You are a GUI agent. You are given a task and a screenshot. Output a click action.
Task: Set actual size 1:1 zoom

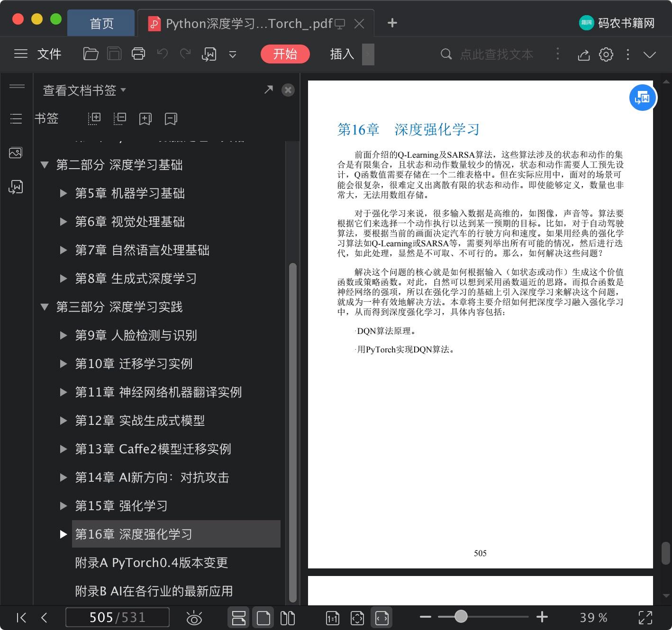(333, 618)
